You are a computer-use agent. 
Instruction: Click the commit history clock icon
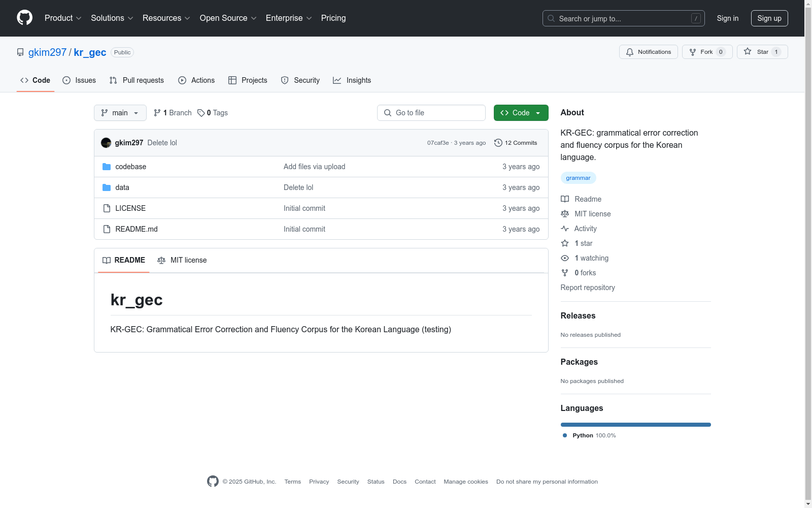[x=498, y=143]
